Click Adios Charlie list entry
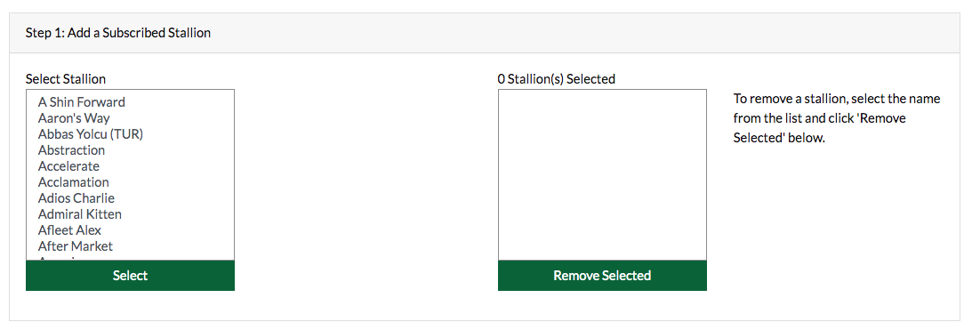Viewport: 980px width, 330px height. tap(129, 198)
